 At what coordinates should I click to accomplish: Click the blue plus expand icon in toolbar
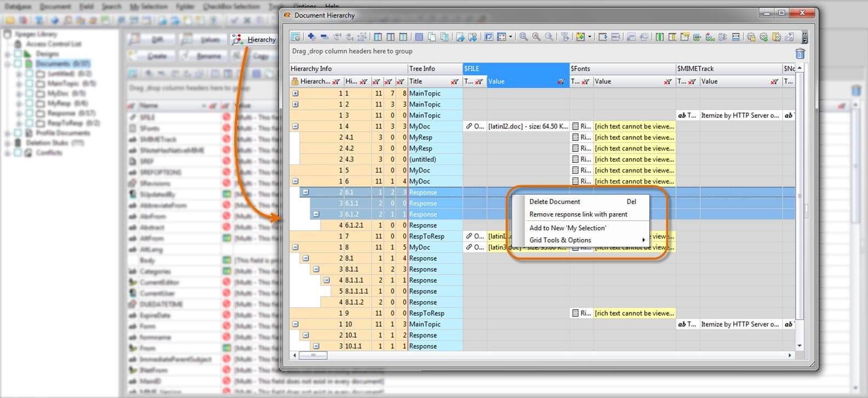tap(311, 37)
